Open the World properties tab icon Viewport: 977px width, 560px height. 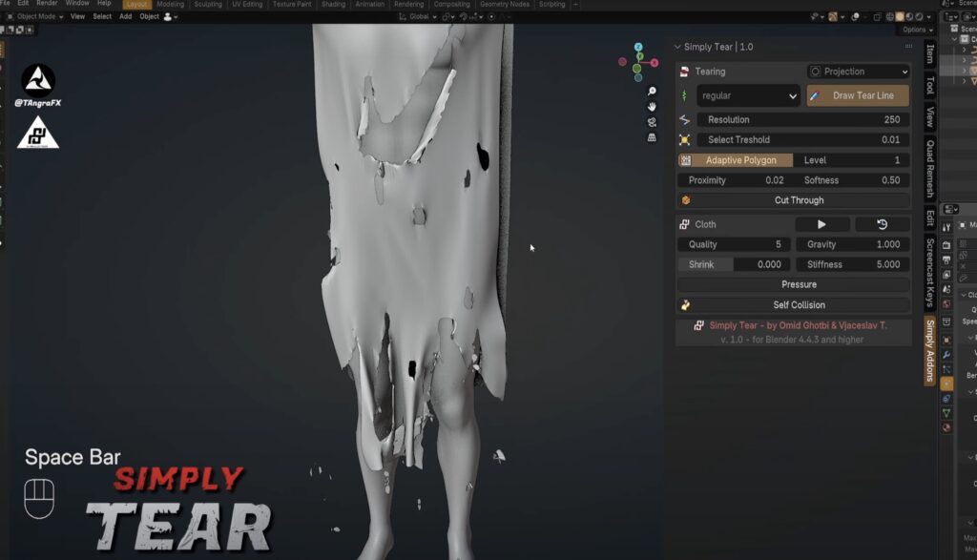click(x=946, y=304)
